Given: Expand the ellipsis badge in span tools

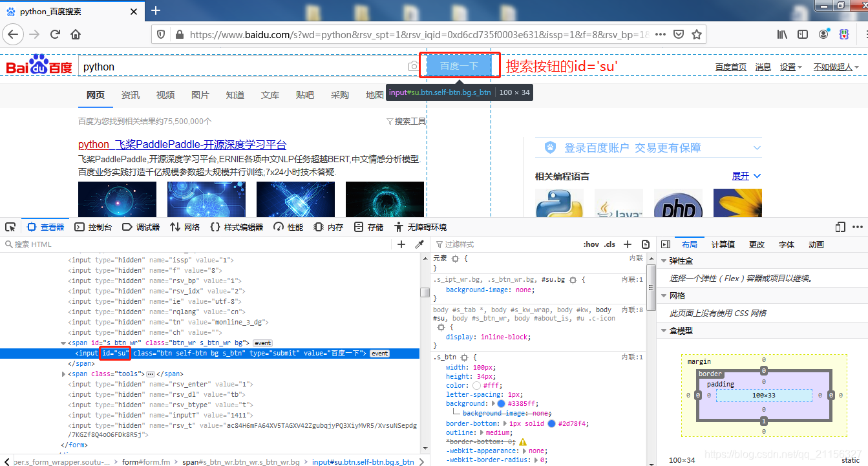Looking at the screenshot, I should coord(151,374).
